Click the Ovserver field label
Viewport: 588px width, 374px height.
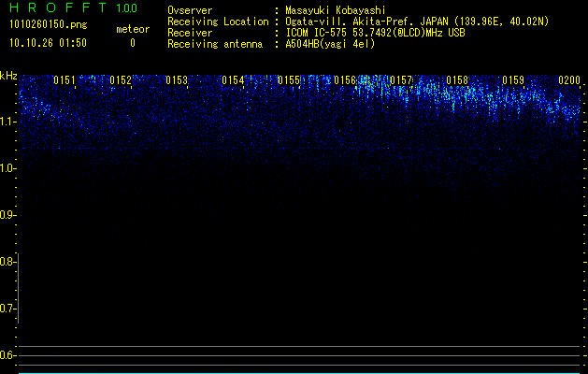190,10
